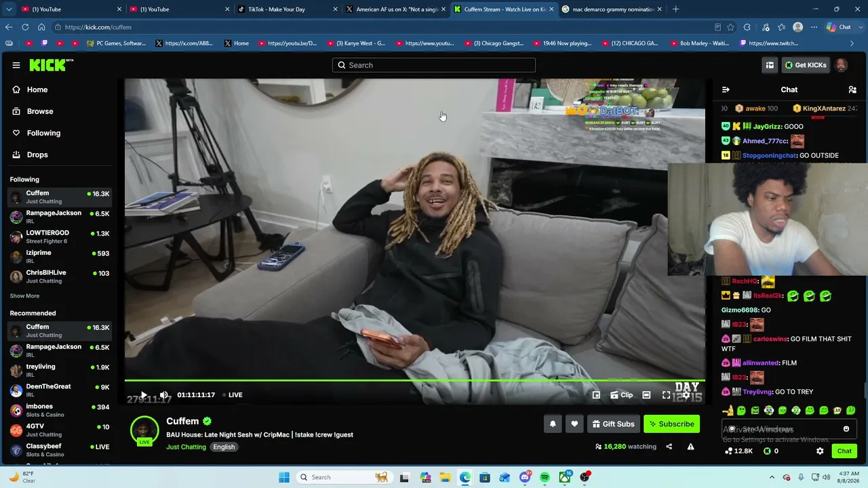Go to browser home page
The image size is (868, 488).
[41, 27]
